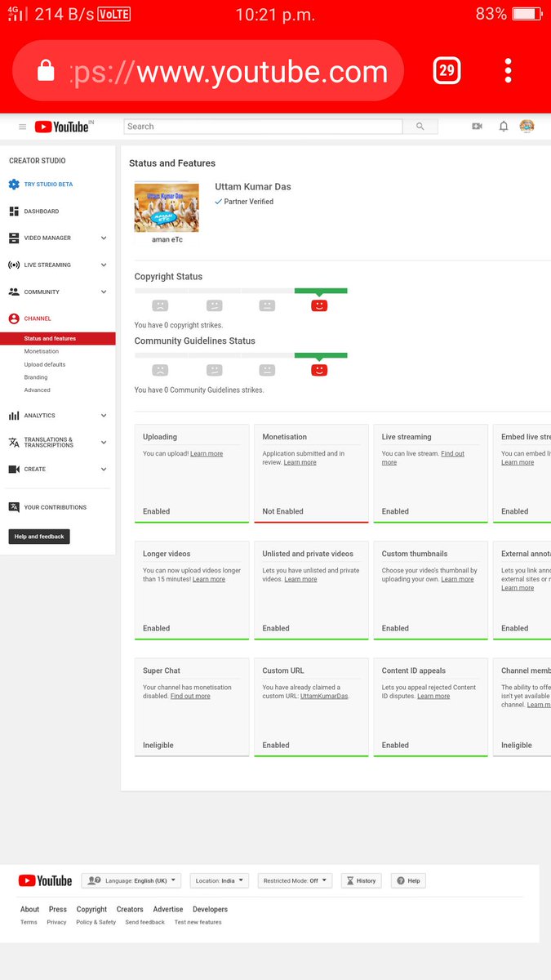Expand the Video Manager section
The height and width of the screenshot is (980, 551).
[x=104, y=238]
